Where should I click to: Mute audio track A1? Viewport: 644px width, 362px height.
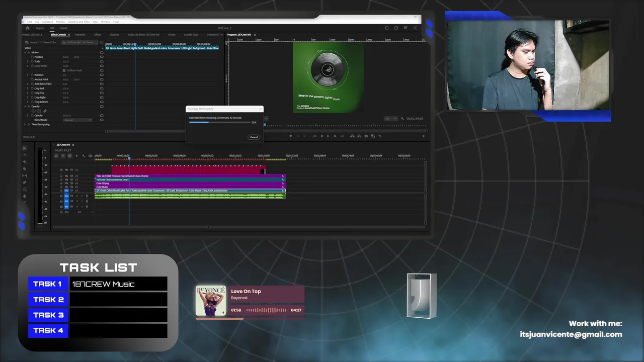tap(76, 196)
